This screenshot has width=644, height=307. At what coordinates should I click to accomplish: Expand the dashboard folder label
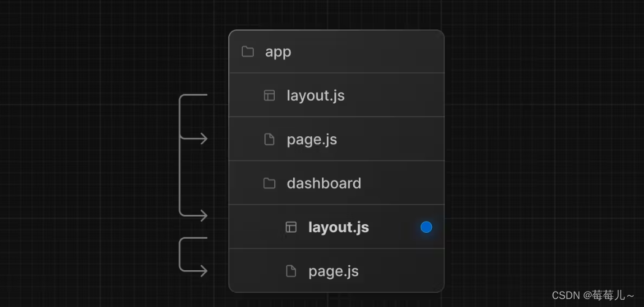[x=324, y=184]
